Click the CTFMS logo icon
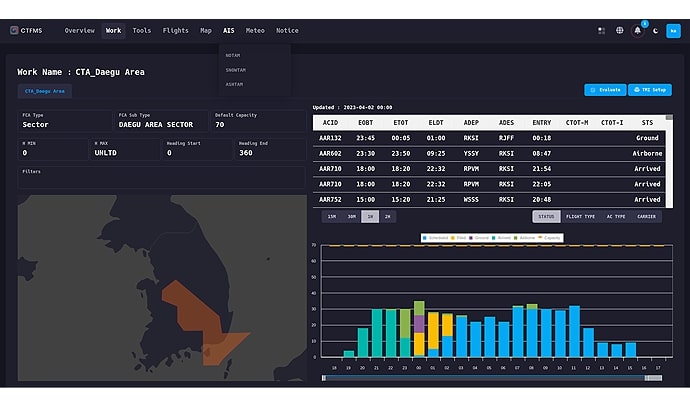 (x=14, y=31)
